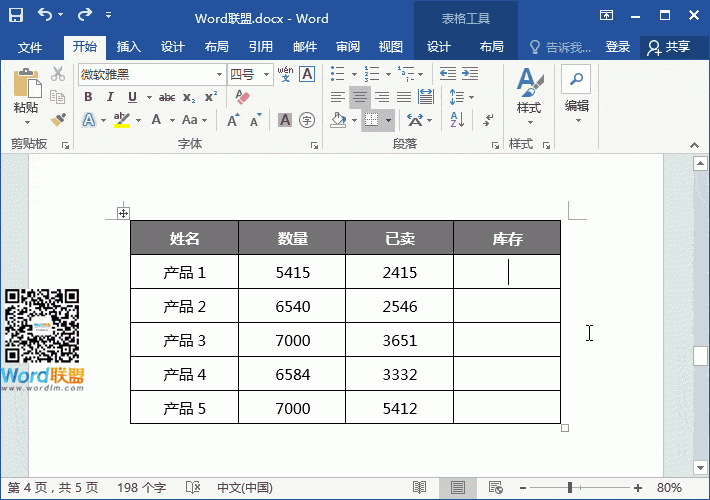Switch to the 插入 Insert tab
This screenshot has width=710, height=500.
129,47
